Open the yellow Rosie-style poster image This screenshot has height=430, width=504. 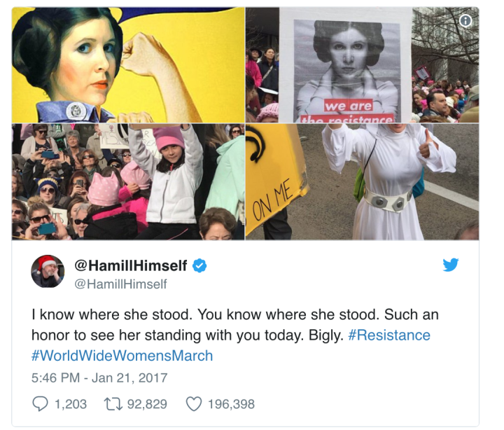coord(128,64)
